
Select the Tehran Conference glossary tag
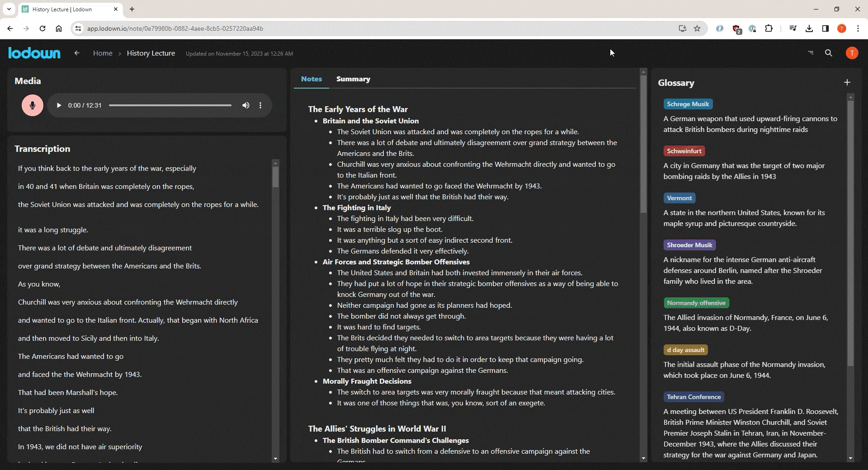click(693, 397)
